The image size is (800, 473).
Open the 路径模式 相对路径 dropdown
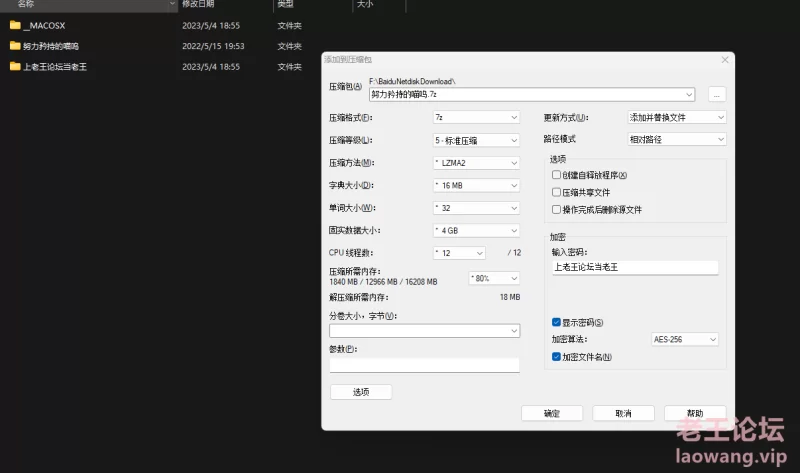tap(676, 139)
